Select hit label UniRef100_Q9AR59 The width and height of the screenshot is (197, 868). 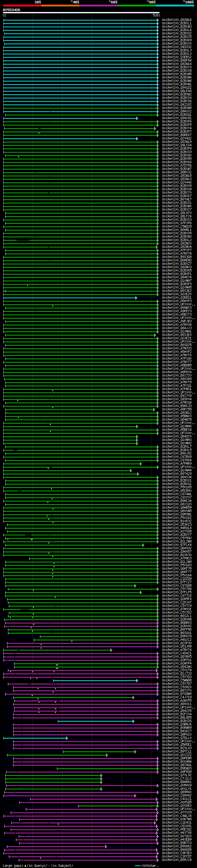(x=177, y=507)
